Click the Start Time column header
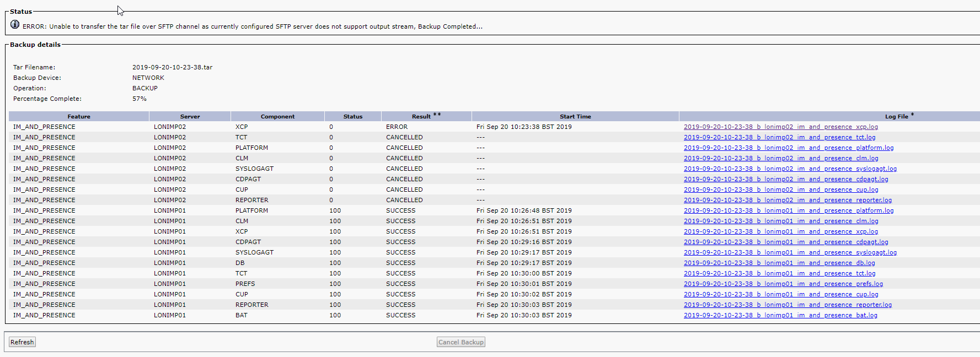The width and height of the screenshot is (980, 357). point(575,116)
